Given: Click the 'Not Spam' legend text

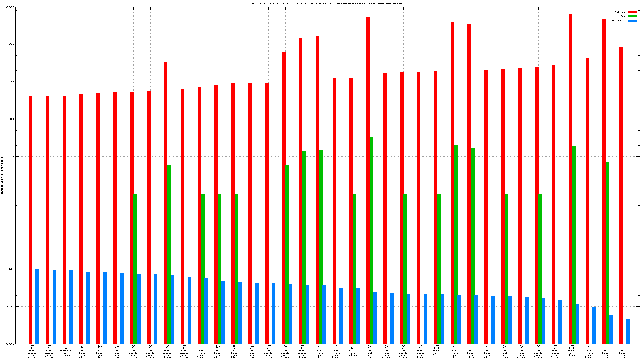Looking at the screenshot, I should click(x=621, y=12).
